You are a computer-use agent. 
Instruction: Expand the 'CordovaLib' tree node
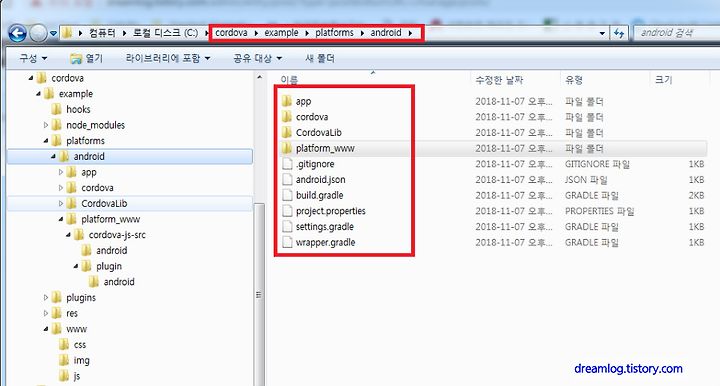tap(61, 203)
